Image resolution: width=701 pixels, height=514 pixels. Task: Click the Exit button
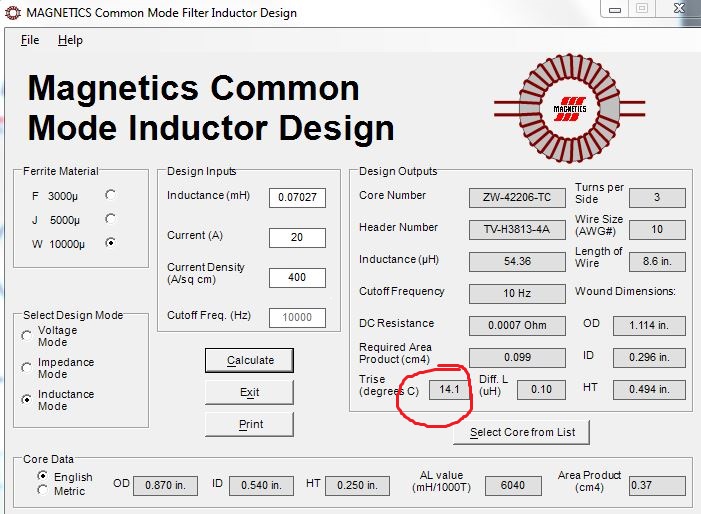(x=249, y=392)
